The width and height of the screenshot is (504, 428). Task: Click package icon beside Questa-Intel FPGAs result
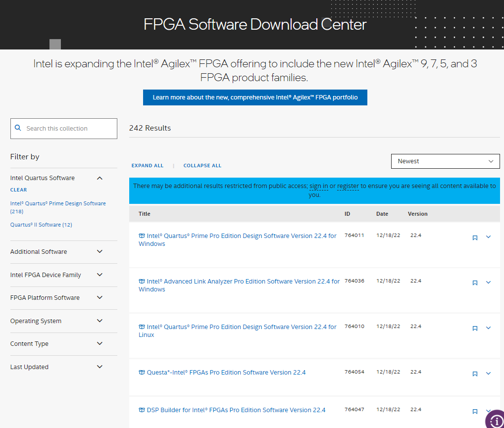click(142, 373)
